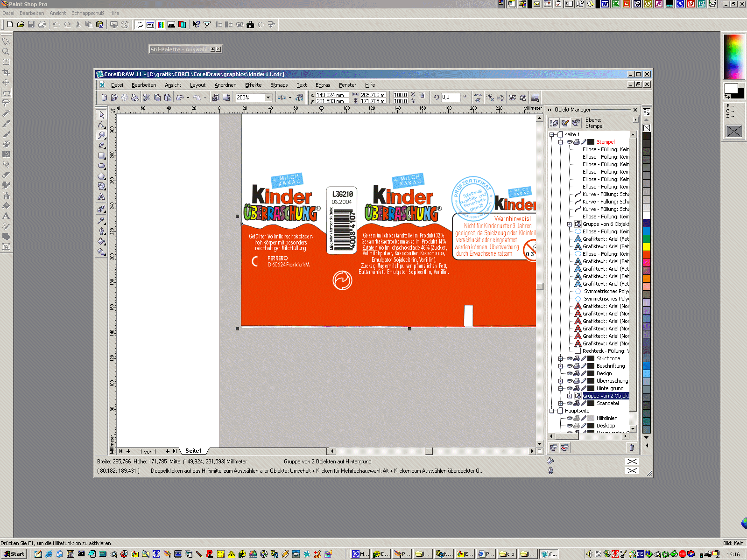This screenshot has height=560, width=747.
Task: Click the Print icon in the CorelDRAW toolbar
Action: [x=134, y=97]
